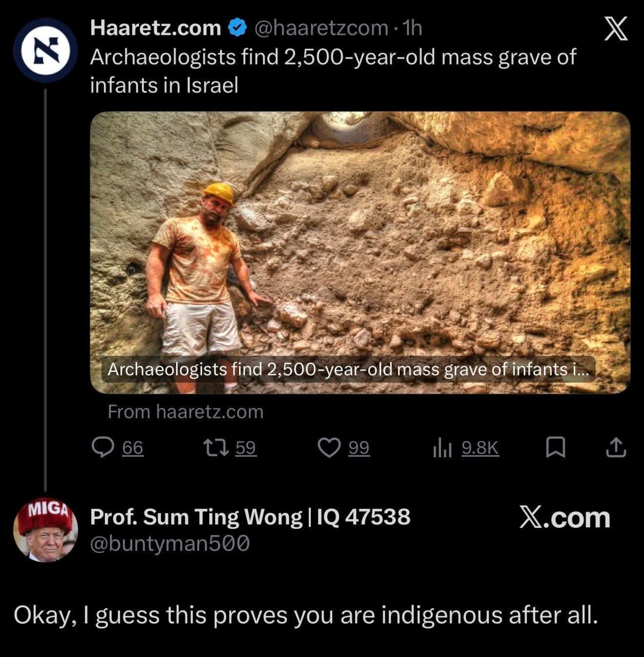
Task: Open the Prof. Sum Ting Wong profile name
Action: coord(250,517)
